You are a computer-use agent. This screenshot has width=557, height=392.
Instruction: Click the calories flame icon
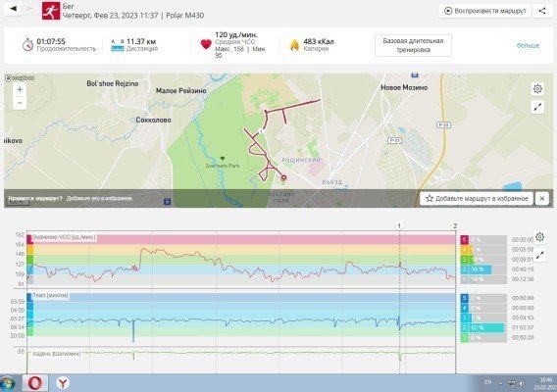pyautogui.click(x=294, y=45)
